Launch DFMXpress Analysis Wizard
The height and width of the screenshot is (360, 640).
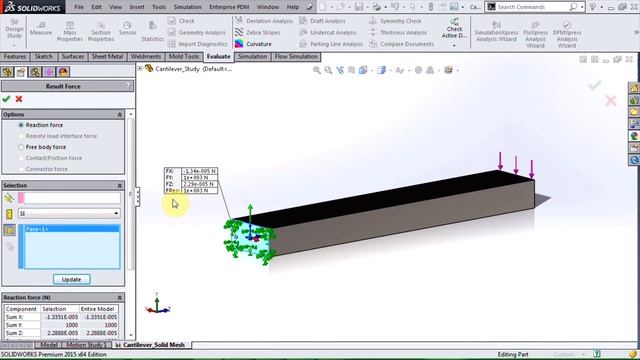567,35
